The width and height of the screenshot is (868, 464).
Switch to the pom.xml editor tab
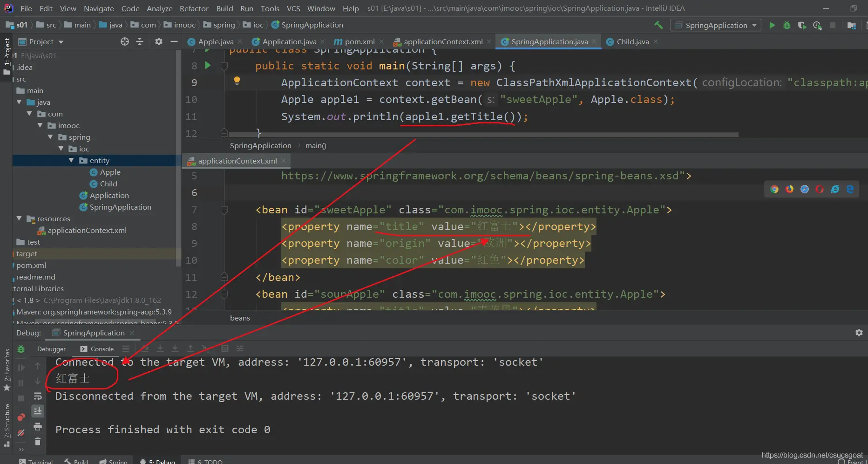click(359, 41)
